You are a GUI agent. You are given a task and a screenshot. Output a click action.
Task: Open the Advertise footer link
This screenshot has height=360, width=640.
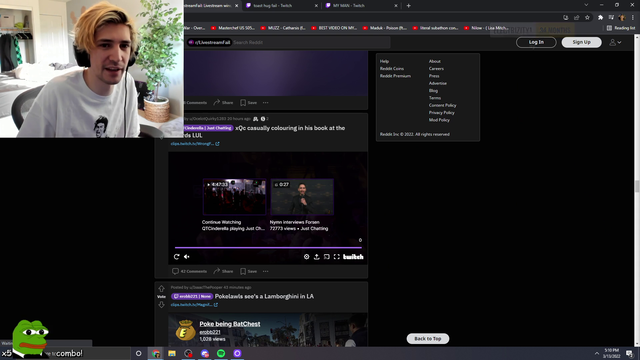point(438,83)
